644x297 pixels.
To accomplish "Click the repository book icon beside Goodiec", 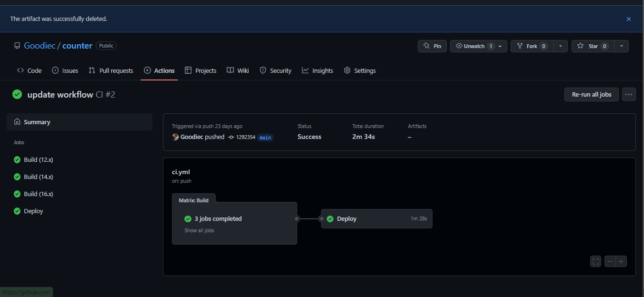I will 17,46.
